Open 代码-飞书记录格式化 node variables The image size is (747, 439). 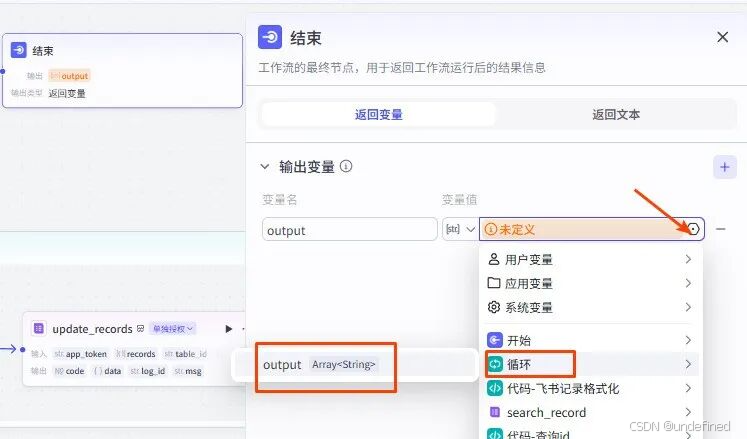[589, 388]
